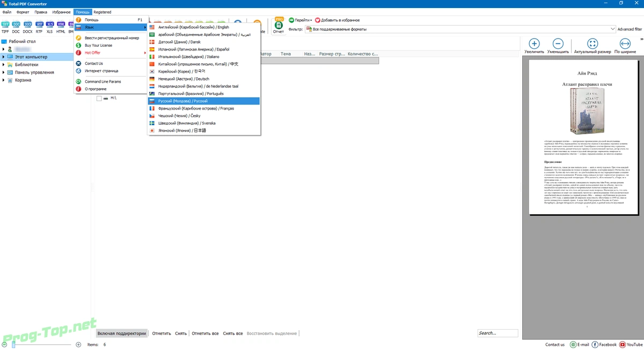Click Отметить button

(x=162, y=333)
